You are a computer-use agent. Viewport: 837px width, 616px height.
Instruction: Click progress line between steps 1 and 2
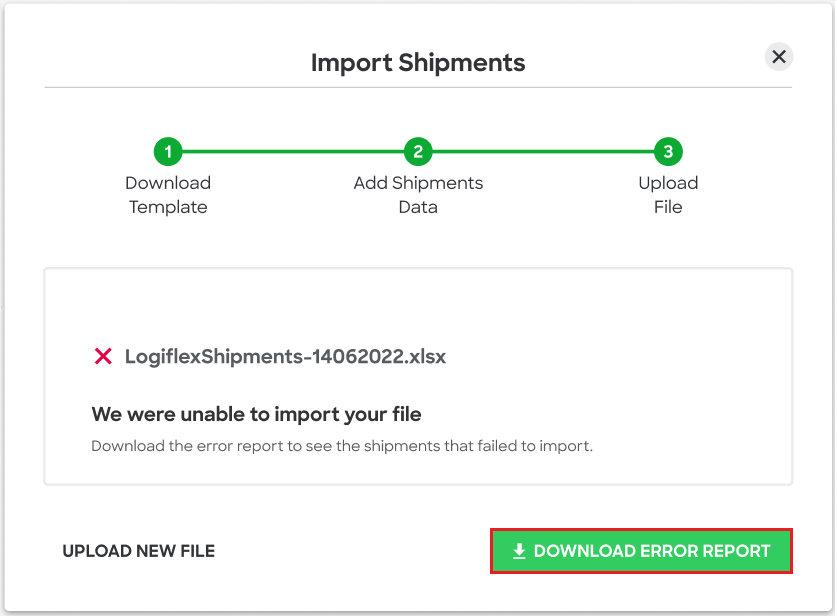(293, 152)
